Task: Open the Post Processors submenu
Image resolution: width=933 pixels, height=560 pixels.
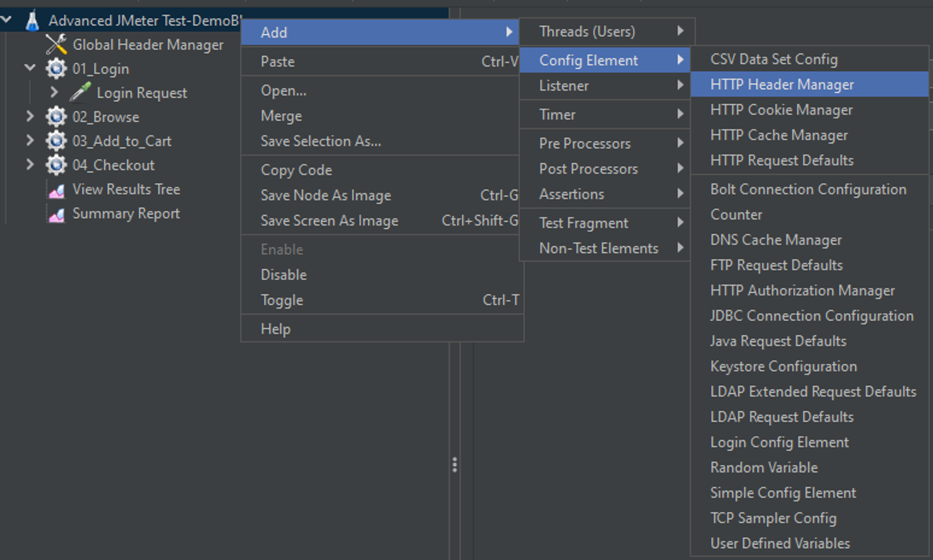Action: coord(604,169)
